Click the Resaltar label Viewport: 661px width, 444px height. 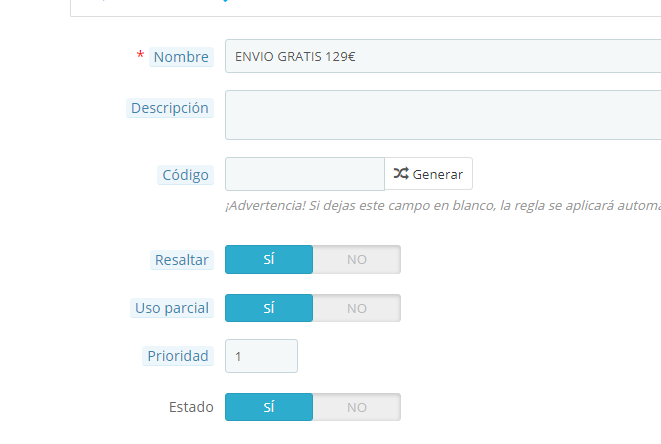click(182, 260)
